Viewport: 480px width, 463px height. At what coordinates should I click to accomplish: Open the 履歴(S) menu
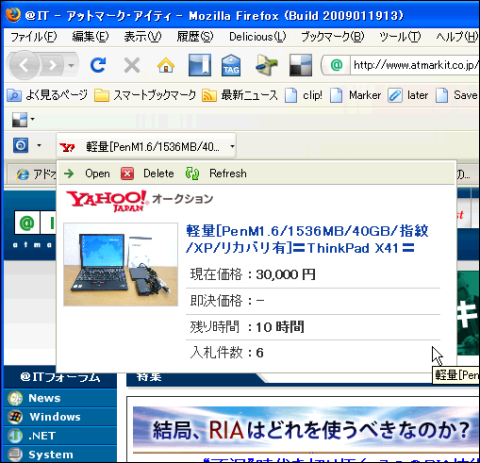tap(195, 36)
